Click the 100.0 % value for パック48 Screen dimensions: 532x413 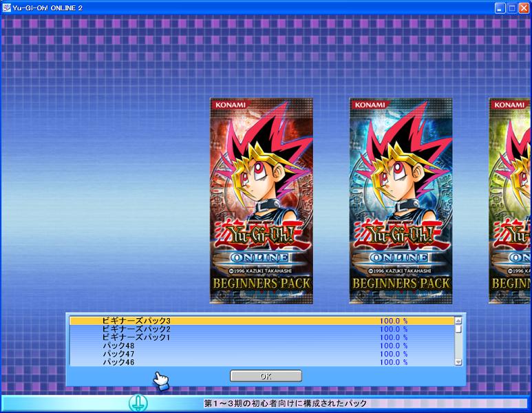pyautogui.click(x=394, y=346)
